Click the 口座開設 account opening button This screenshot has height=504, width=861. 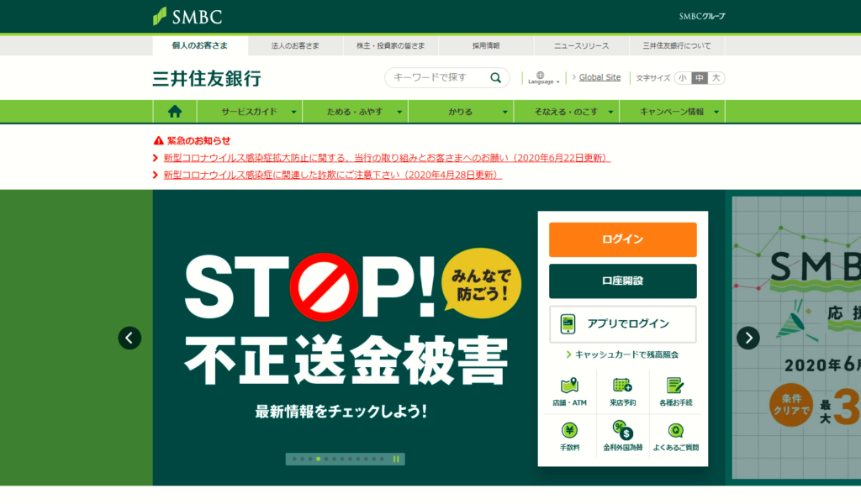[x=623, y=281]
